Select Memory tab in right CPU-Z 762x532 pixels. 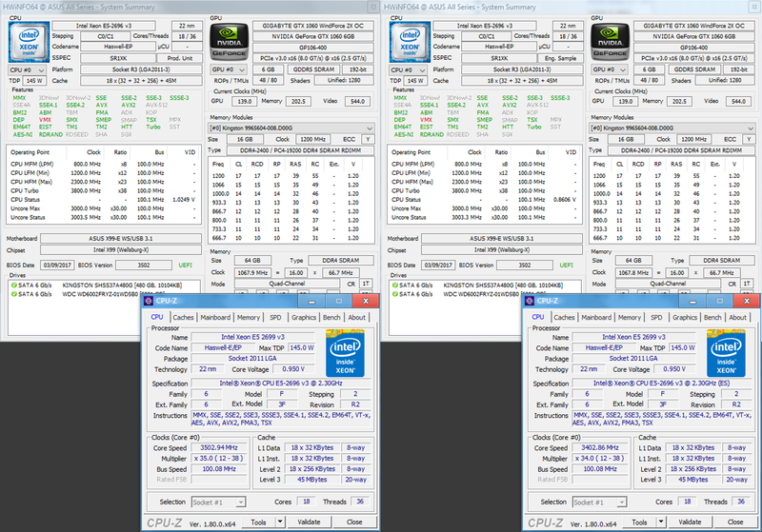tap(630, 318)
